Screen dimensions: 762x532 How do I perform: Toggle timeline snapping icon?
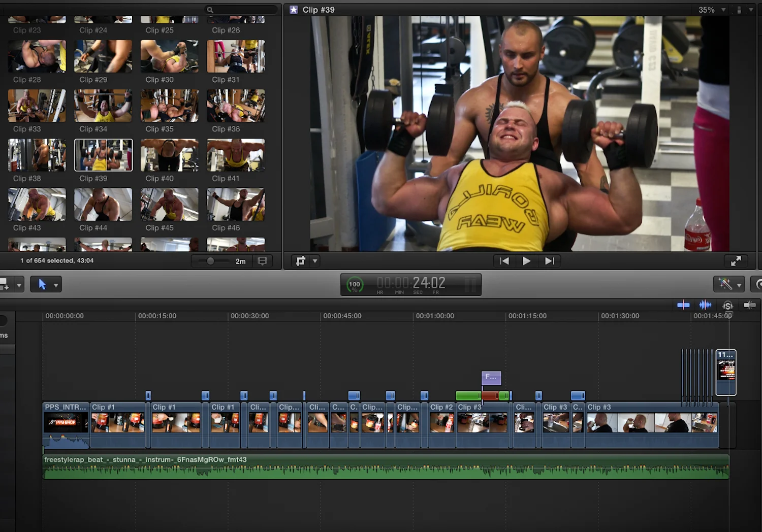(x=749, y=305)
